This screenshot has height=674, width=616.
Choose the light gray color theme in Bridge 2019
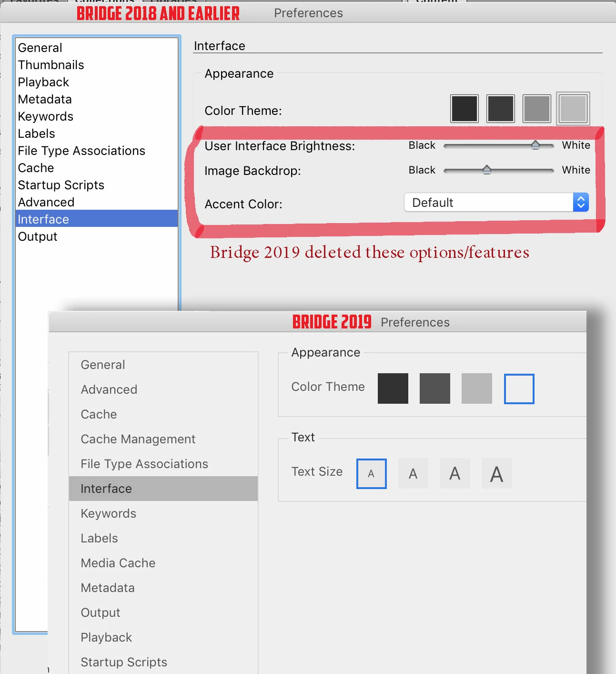(477, 388)
